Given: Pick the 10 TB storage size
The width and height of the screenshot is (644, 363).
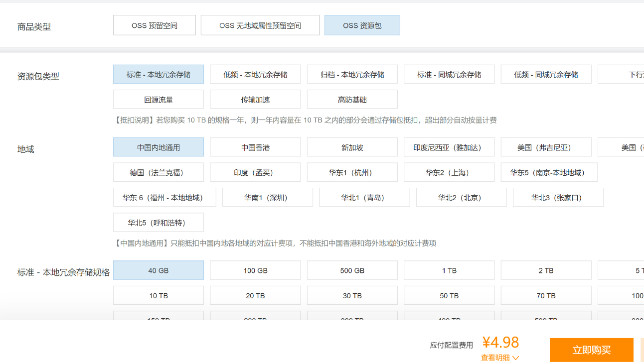Looking at the screenshot, I should (x=159, y=295).
